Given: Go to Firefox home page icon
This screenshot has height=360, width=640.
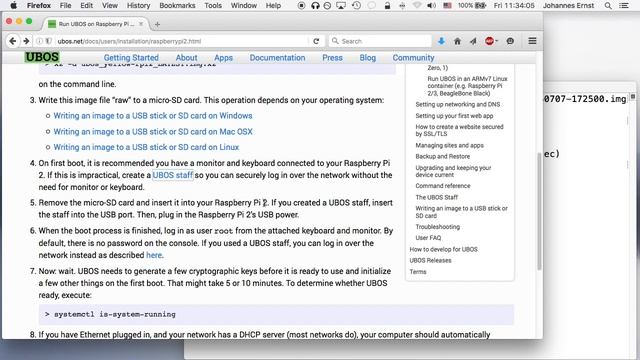Looking at the screenshot, I should click(x=457, y=41).
